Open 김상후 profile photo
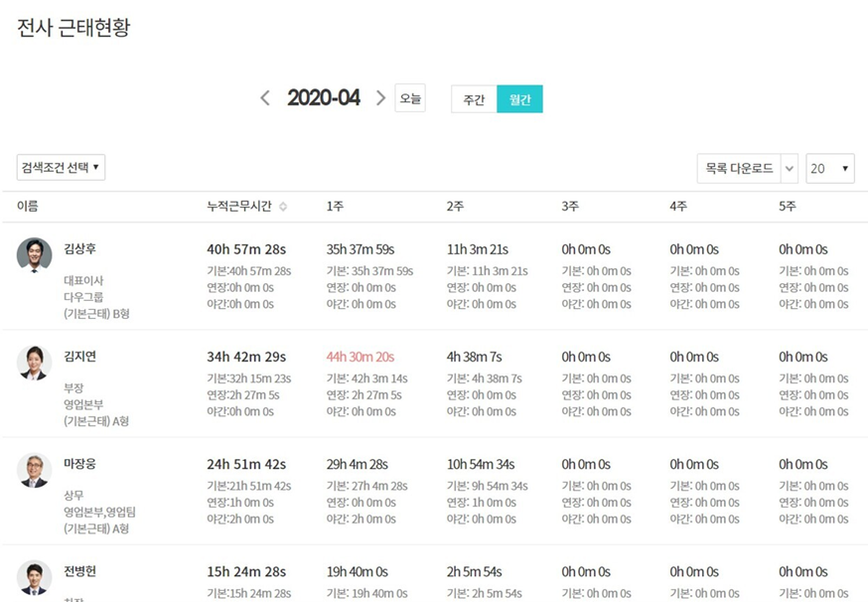Image resolution: width=868 pixels, height=602 pixels. 35,254
